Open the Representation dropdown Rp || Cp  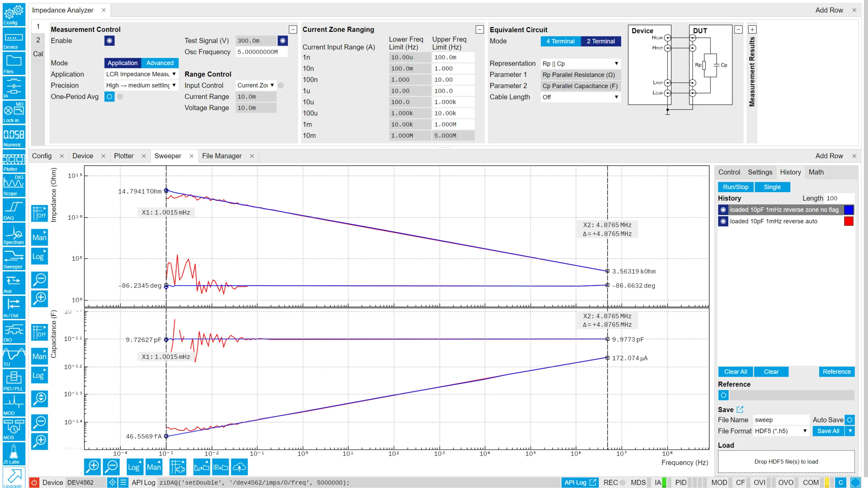(581, 63)
